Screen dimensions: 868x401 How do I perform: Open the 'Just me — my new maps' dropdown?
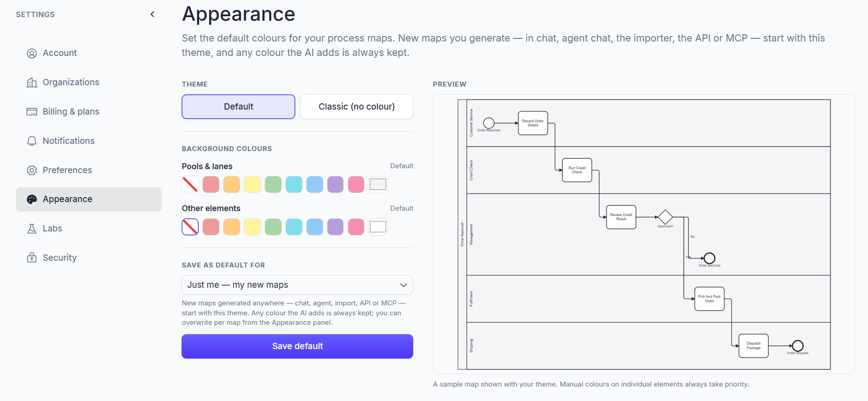click(297, 285)
